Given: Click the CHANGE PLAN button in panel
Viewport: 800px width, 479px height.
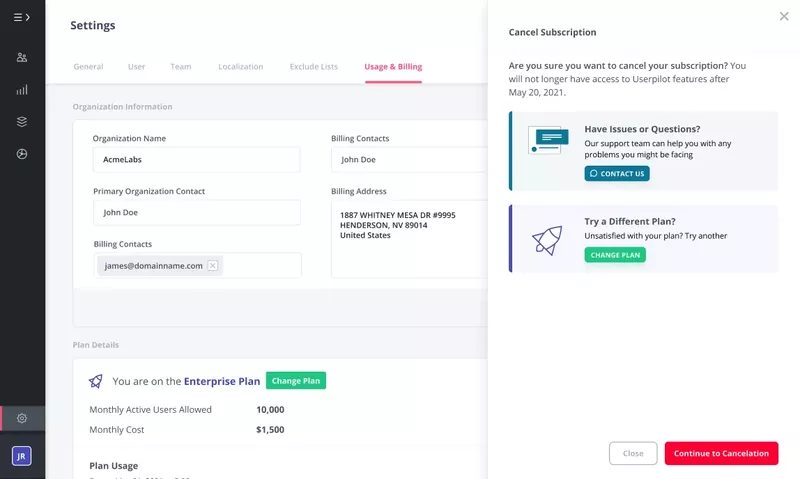Looking at the screenshot, I should pyautogui.click(x=615, y=255).
